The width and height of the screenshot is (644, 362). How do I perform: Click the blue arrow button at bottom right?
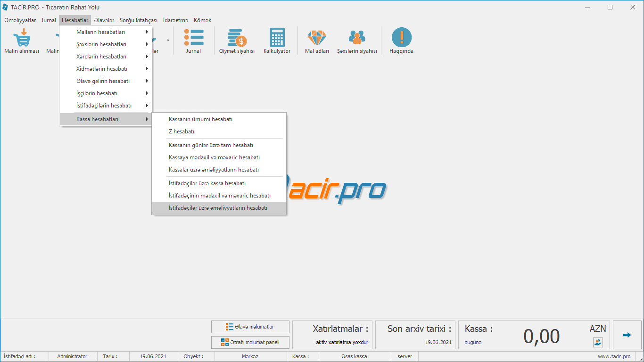(x=627, y=335)
